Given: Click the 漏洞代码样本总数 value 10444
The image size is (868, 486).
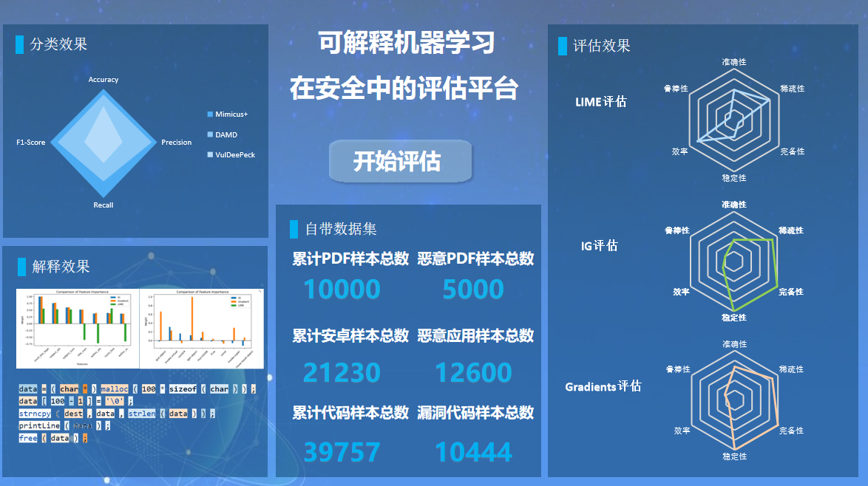Looking at the screenshot, I should [473, 452].
